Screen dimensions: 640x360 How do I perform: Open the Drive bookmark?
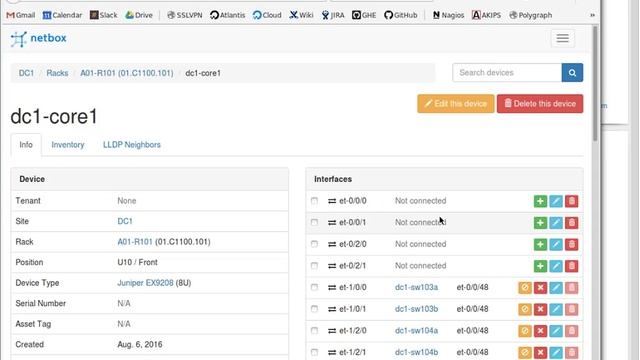[139, 15]
